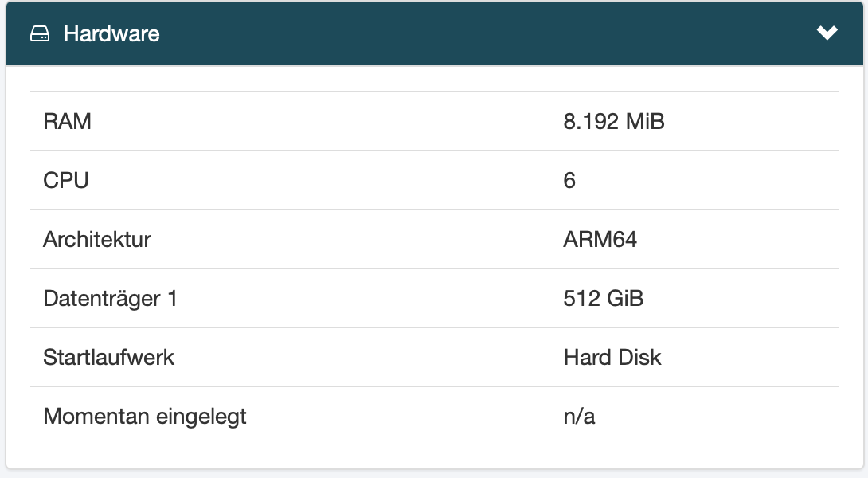Click the n/a inserted media value

tap(579, 417)
